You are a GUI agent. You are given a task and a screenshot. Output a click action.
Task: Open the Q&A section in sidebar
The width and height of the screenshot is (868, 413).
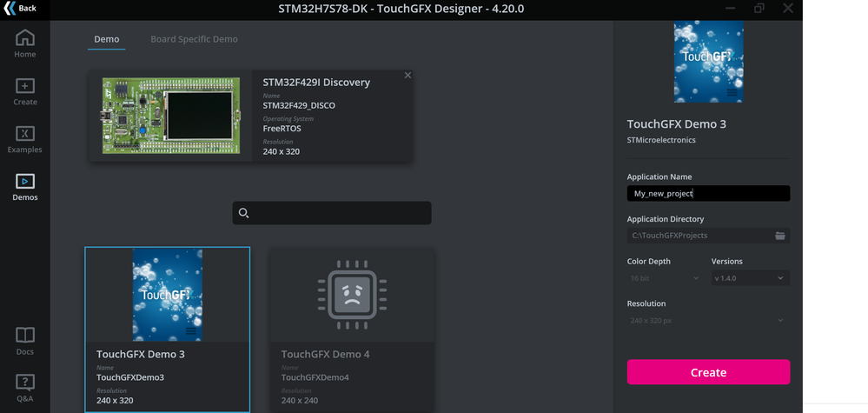(25, 388)
